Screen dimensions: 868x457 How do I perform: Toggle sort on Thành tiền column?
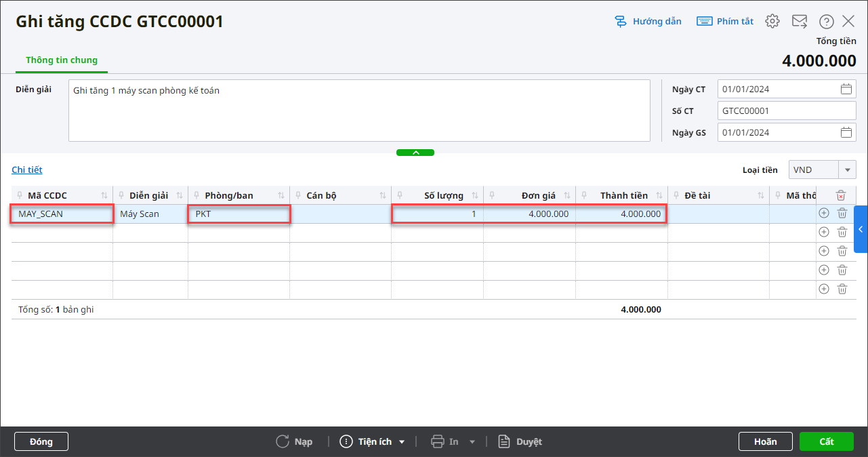click(x=659, y=196)
